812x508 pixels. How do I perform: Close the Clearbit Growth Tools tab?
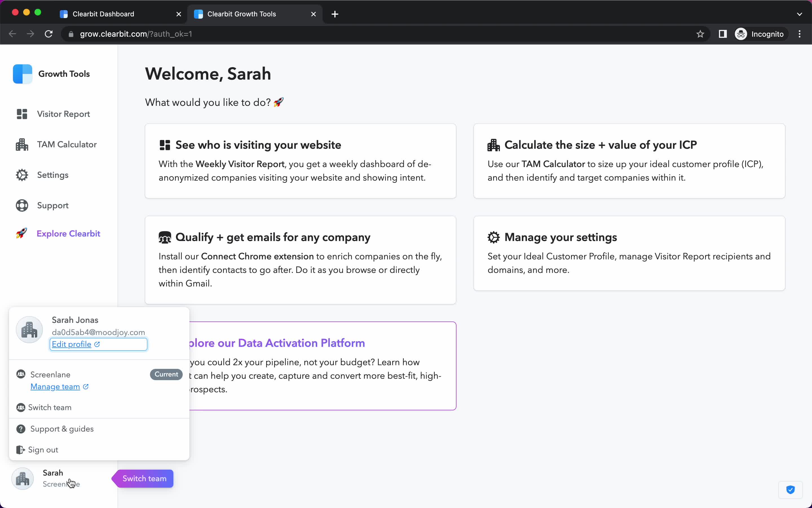coord(314,14)
